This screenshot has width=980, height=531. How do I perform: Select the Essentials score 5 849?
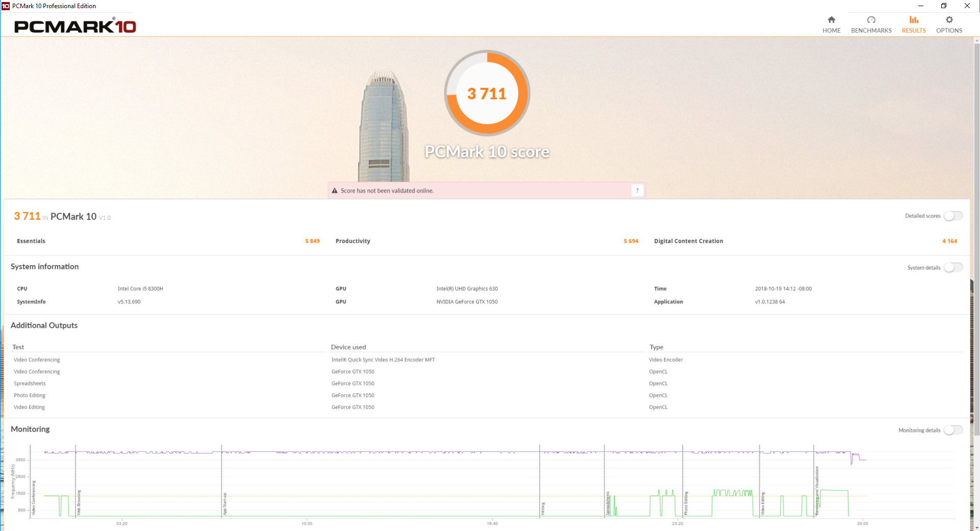pos(312,241)
